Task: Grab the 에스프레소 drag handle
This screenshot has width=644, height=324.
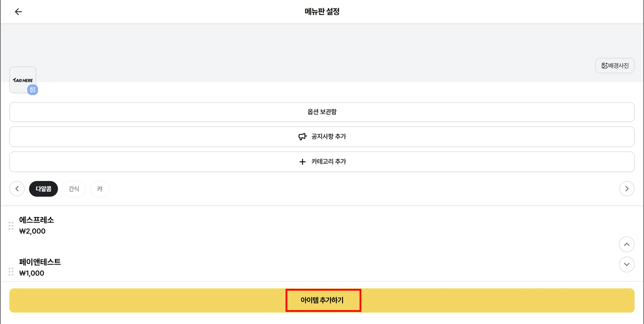Action: click(x=11, y=226)
